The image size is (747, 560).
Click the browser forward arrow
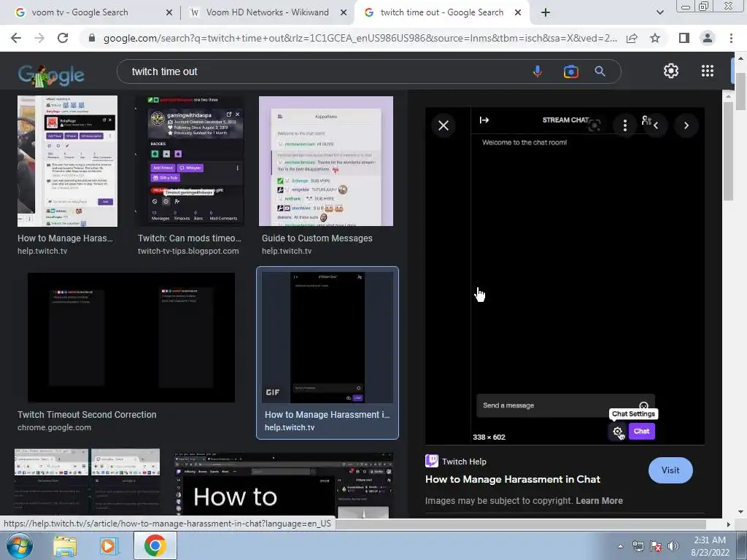coord(39,38)
